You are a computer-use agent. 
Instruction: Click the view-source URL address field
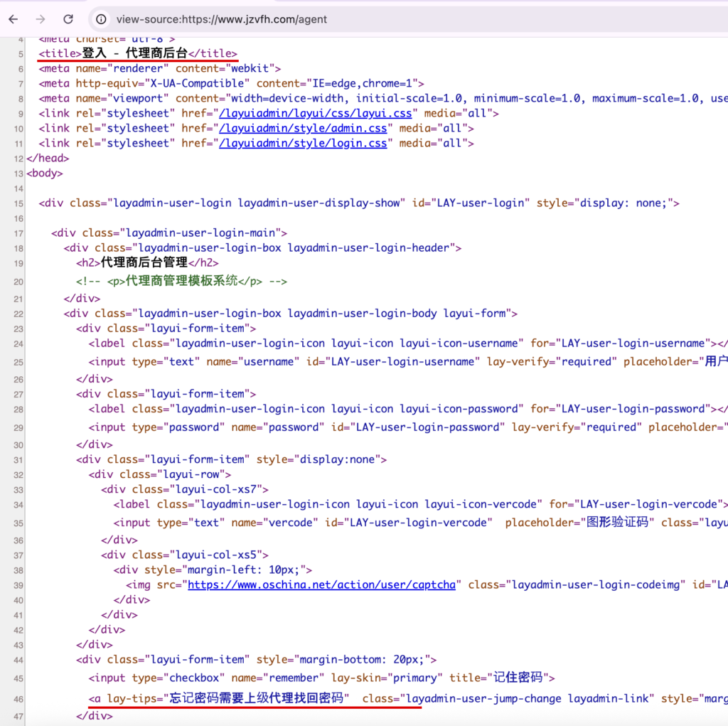click(222, 19)
